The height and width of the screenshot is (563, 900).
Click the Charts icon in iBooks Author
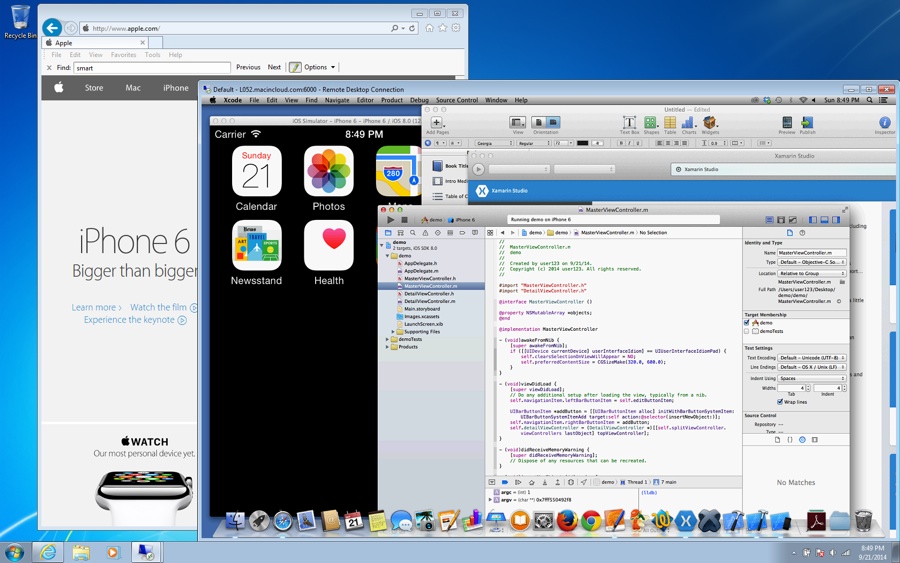pos(689,124)
